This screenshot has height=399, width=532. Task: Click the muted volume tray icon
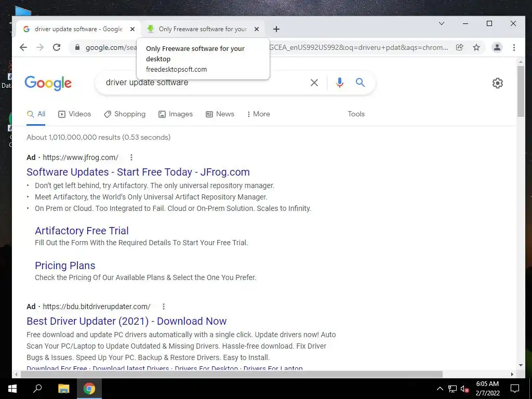pos(464,389)
